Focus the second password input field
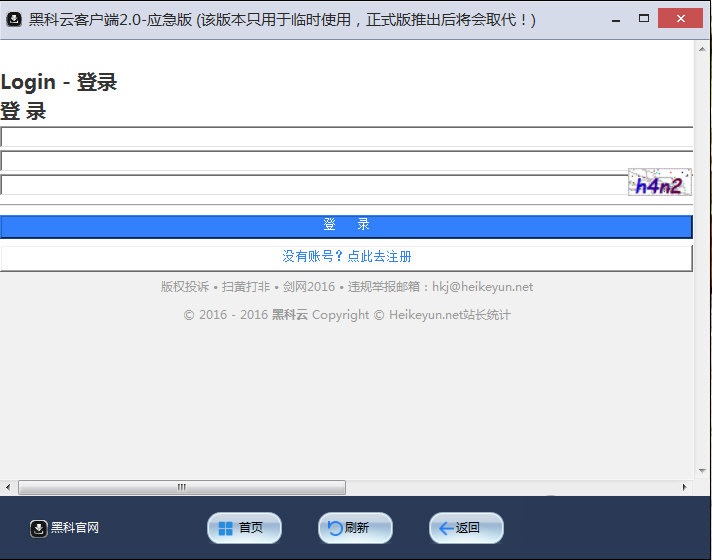The width and height of the screenshot is (712, 560). click(346, 161)
